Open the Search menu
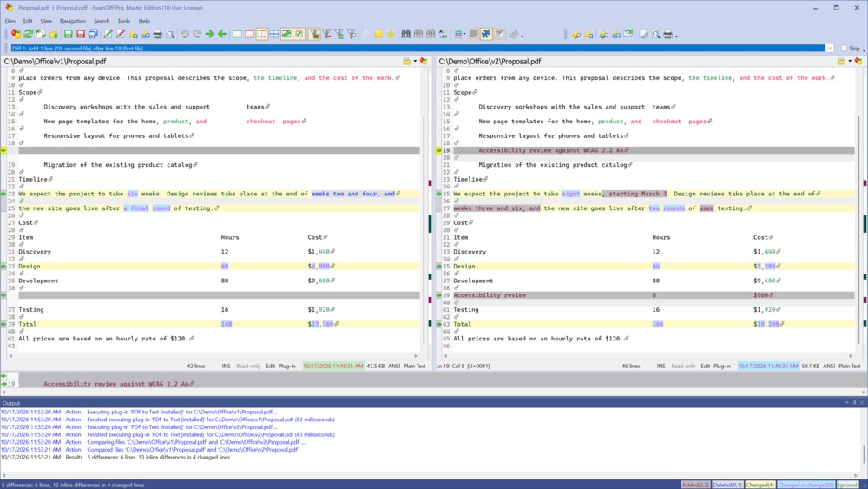 (102, 21)
